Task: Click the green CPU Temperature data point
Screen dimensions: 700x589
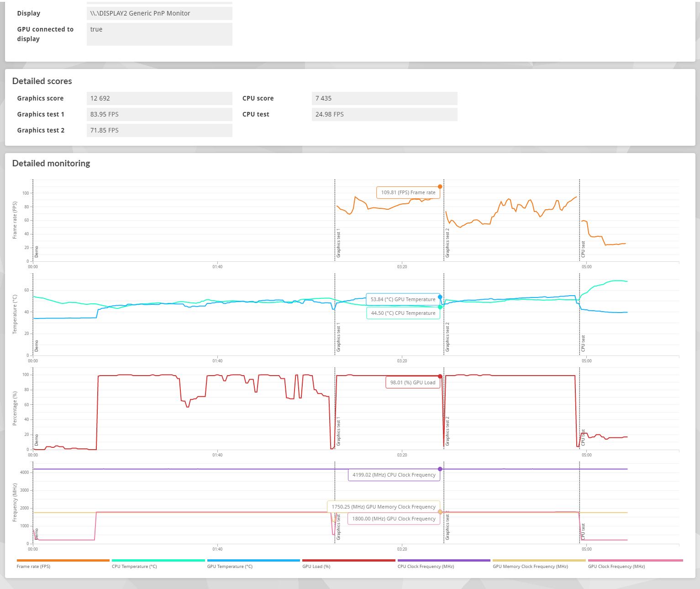Action: [440, 307]
